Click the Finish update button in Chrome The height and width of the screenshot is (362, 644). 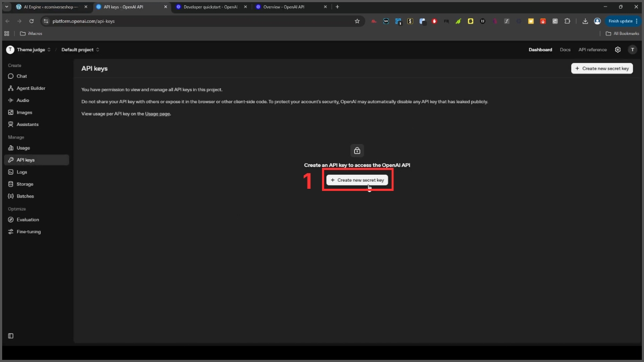[x=623, y=21]
